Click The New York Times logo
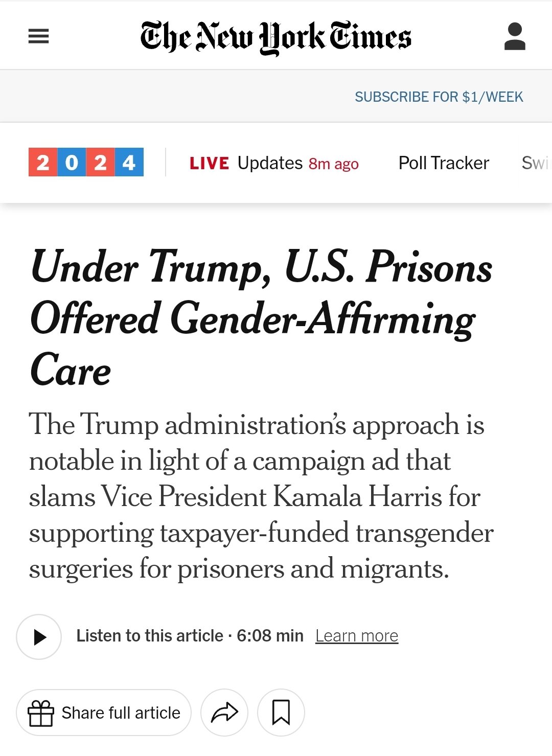This screenshot has height=756, width=552. (276, 37)
